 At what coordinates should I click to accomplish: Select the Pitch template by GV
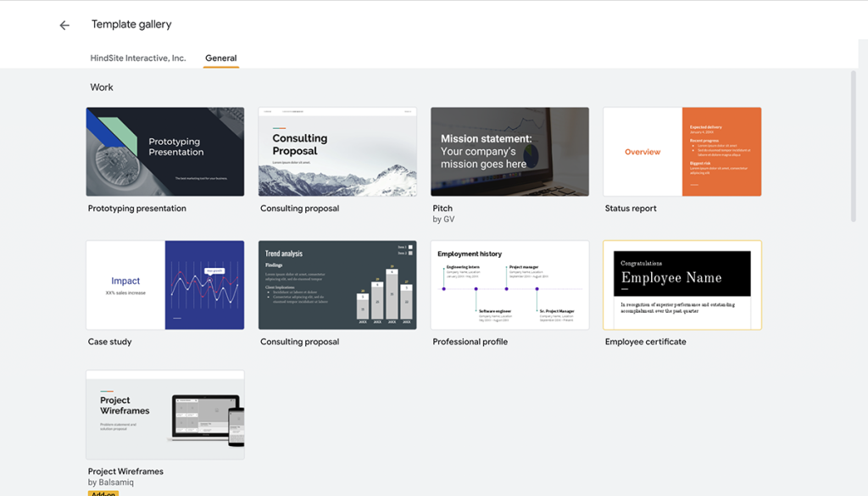coord(509,151)
